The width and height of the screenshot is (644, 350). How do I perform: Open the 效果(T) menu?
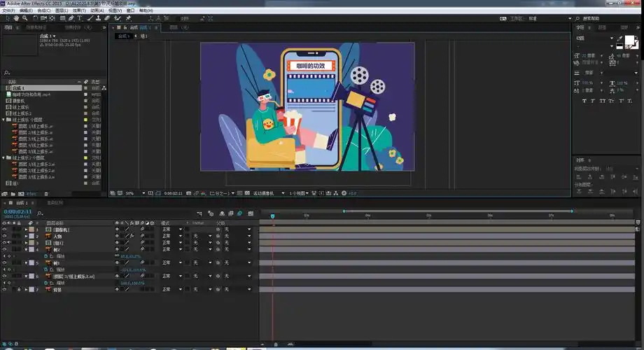(78, 10)
